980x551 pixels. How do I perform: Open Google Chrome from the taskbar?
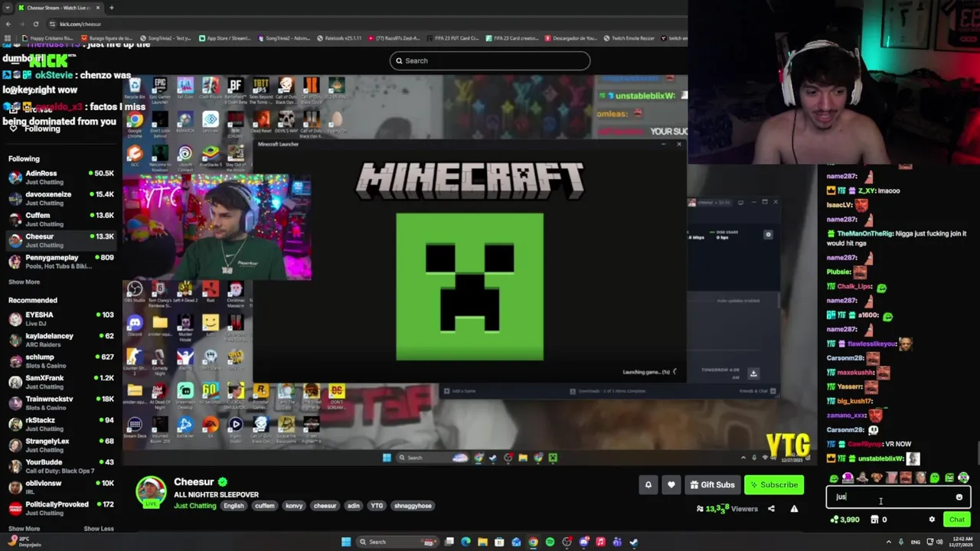pyautogui.click(x=533, y=542)
